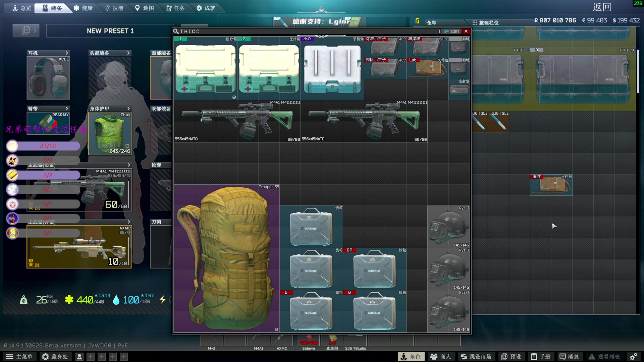This screenshot has width=644, height=362.
Task: Click the 整理栏位 organize stash button
Action: click(485, 22)
